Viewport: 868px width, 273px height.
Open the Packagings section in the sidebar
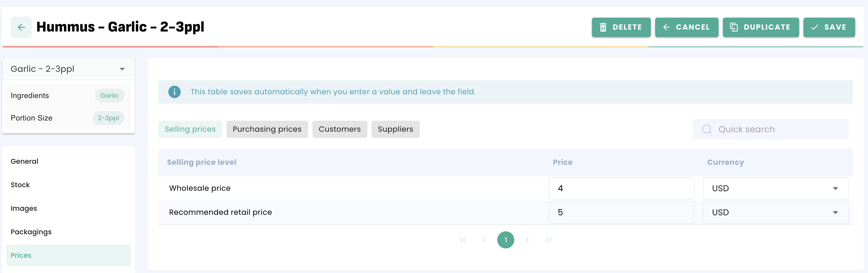pyautogui.click(x=31, y=232)
